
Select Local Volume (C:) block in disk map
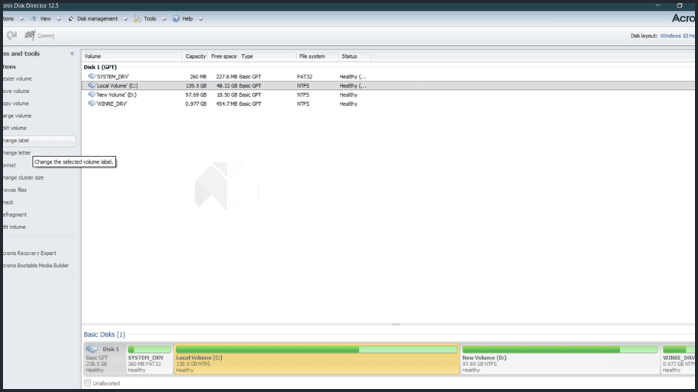tap(317, 359)
